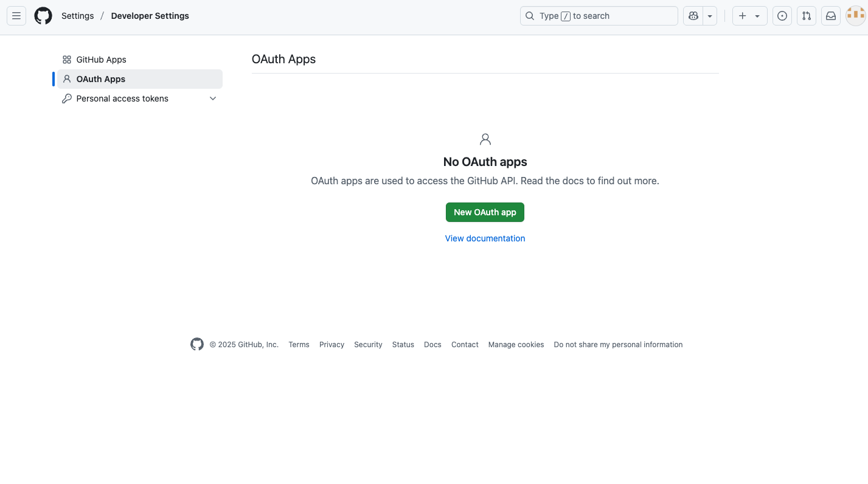Click Manage cookies in footer
This screenshot has width=868, height=484.
click(516, 345)
